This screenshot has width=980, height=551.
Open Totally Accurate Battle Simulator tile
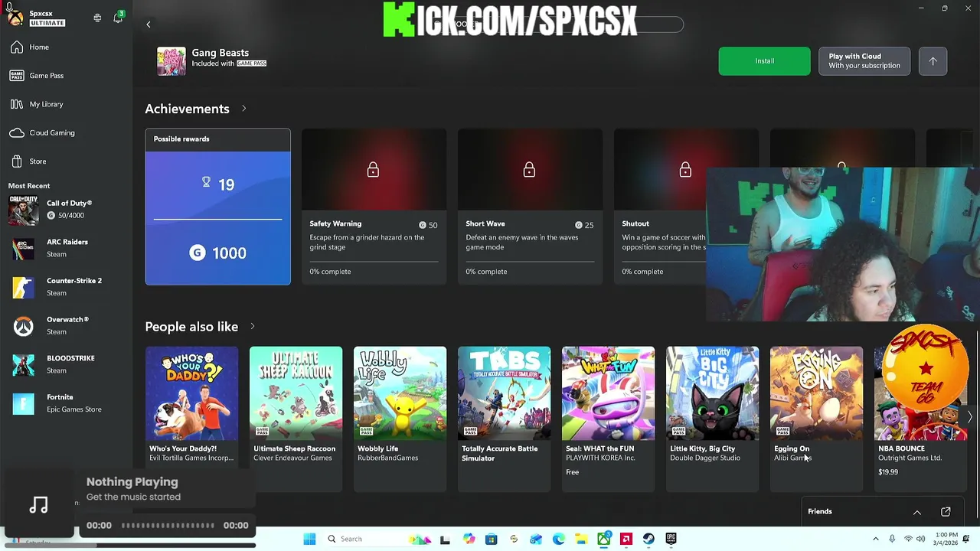point(504,418)
